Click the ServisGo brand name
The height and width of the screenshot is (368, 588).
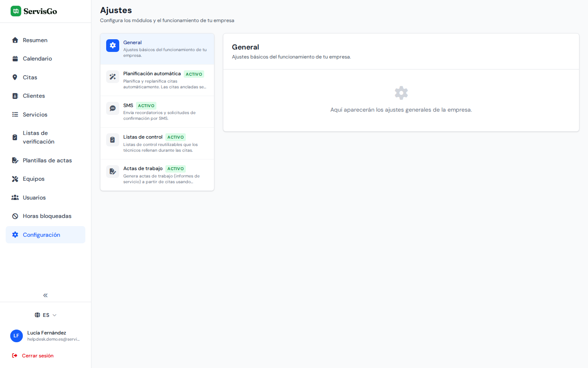coord(40,11)
